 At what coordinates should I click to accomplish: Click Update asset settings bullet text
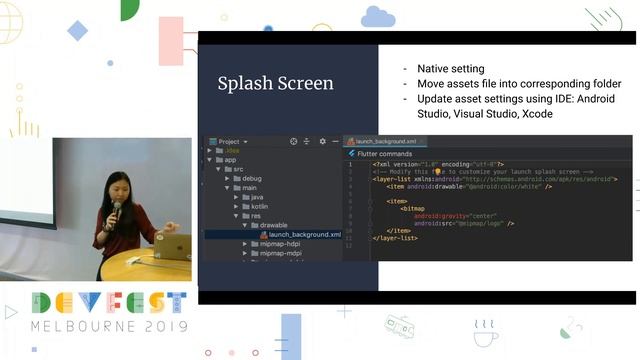point(516,106)
